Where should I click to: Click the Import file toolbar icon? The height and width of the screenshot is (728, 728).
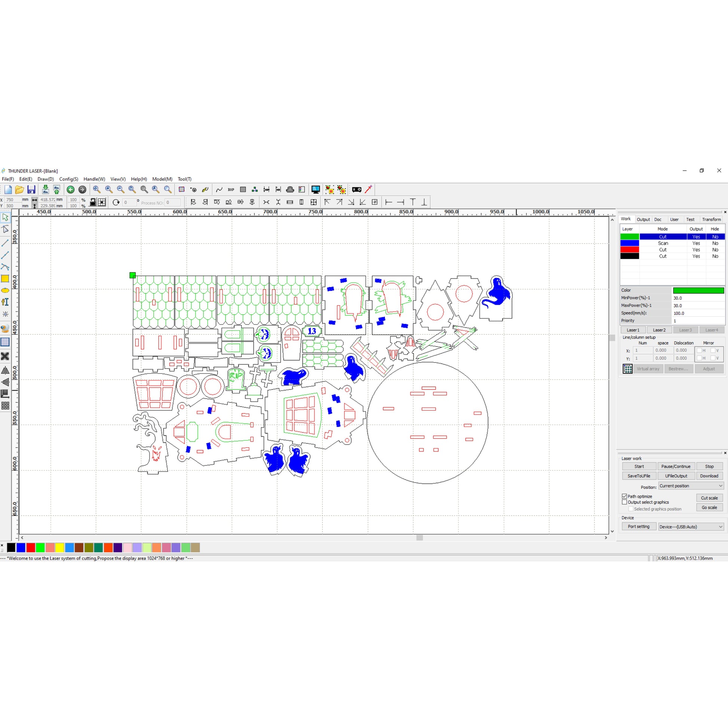point(45,190)
